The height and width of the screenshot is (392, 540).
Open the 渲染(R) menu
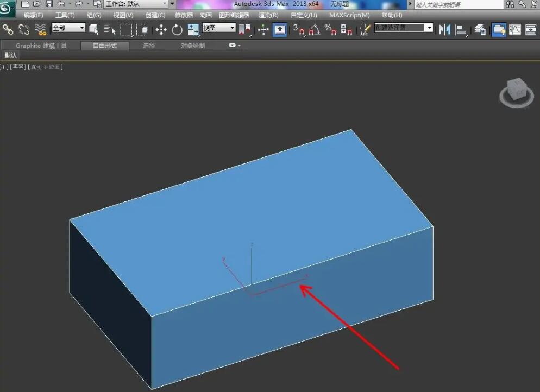tap(268, 15)
